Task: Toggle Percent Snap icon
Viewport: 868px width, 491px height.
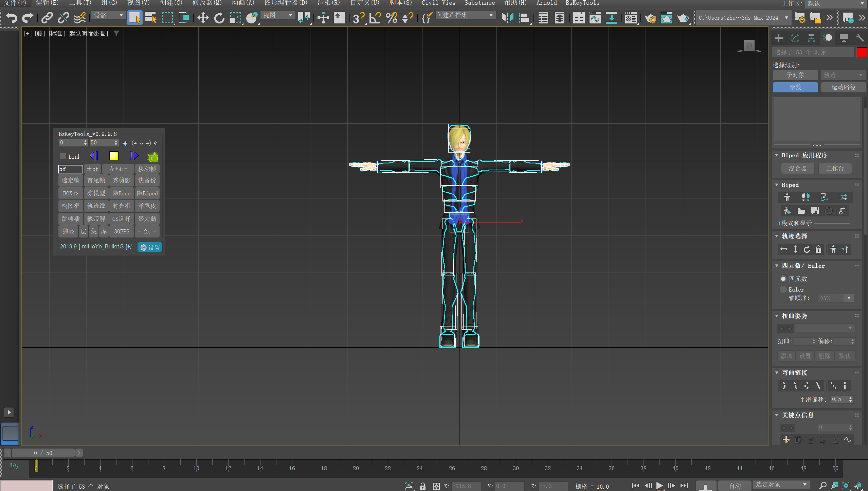Action: (x=392, y=17)
